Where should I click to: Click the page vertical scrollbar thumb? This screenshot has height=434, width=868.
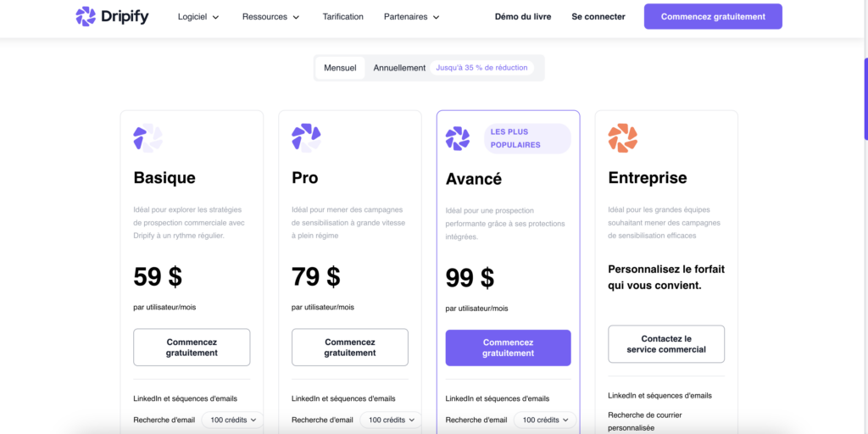click(865, 98)
